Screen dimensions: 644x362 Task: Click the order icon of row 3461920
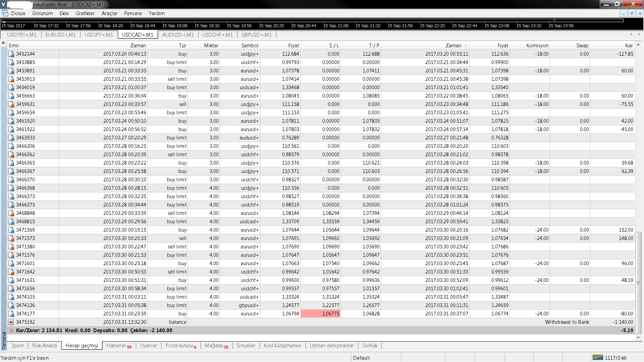11,121
